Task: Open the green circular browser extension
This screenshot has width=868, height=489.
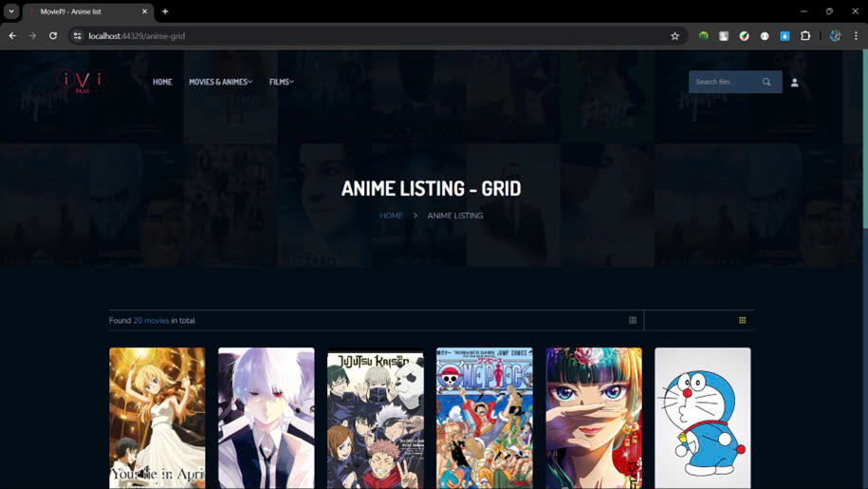Action: (704, 36)
